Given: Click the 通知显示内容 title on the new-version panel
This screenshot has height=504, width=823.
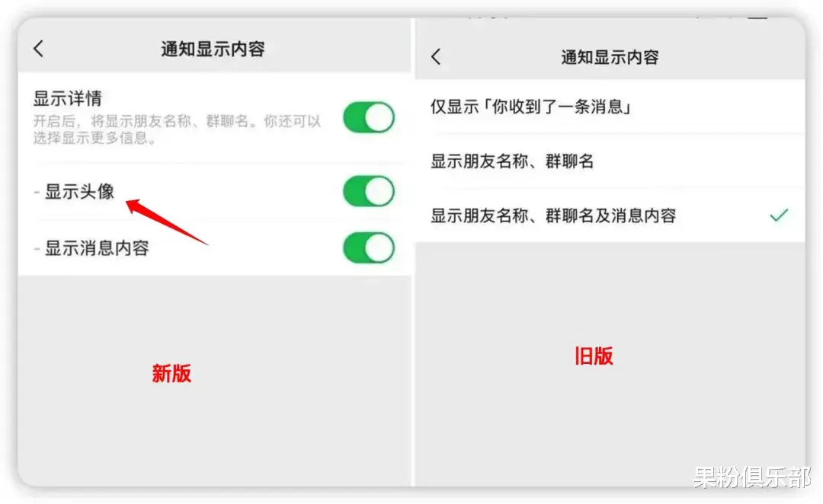Looking at the screenshot, I should click(213, 49).
